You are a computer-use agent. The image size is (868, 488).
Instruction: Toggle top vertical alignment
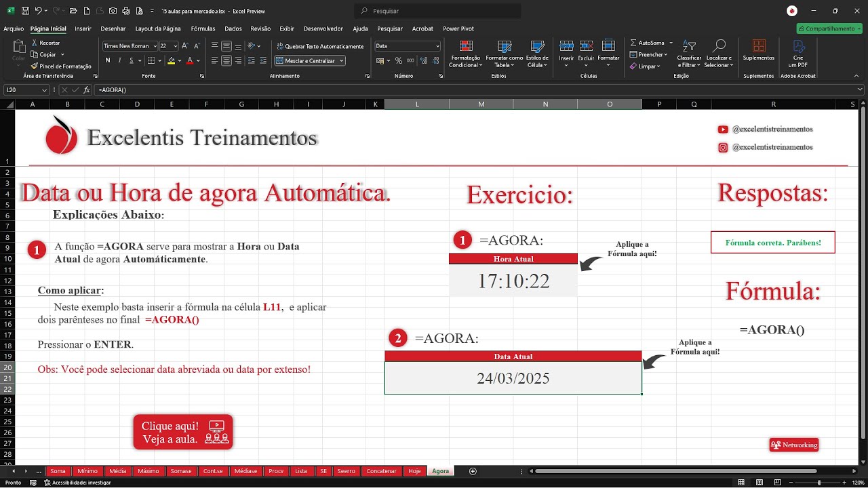tap(214, 46)
